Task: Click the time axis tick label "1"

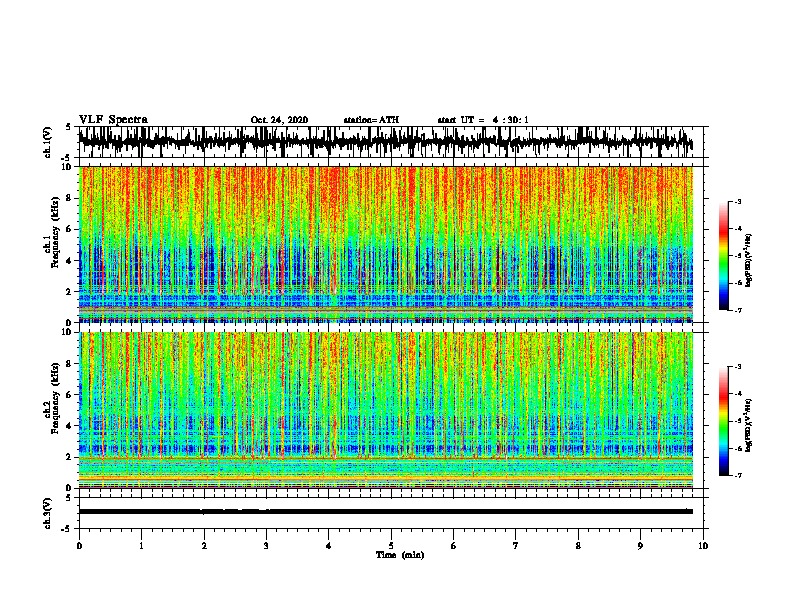Action: point(141,546)
